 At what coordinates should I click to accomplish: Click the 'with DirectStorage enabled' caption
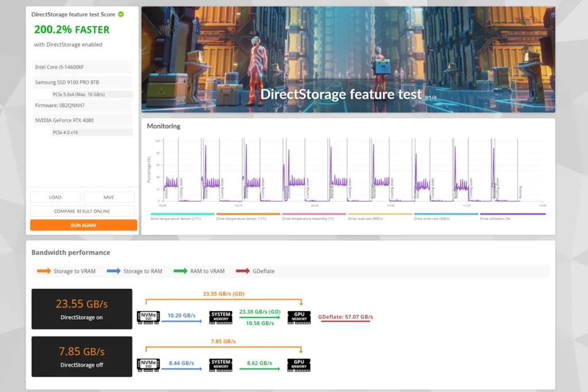pyautogui.click(x=68, y=45)
